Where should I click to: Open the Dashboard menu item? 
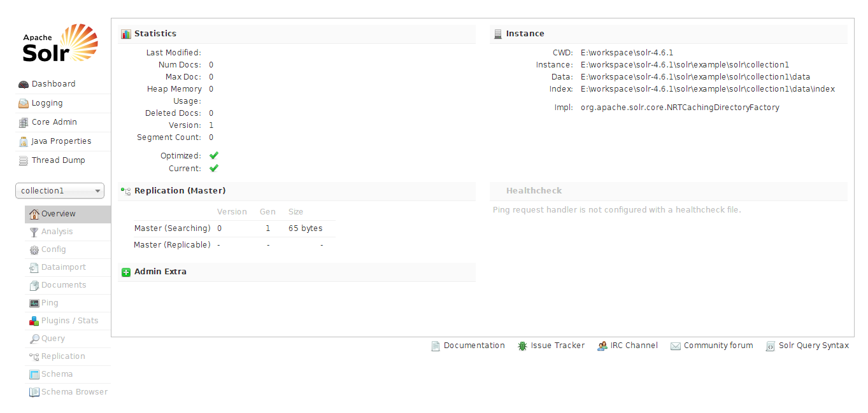point(63,84)
